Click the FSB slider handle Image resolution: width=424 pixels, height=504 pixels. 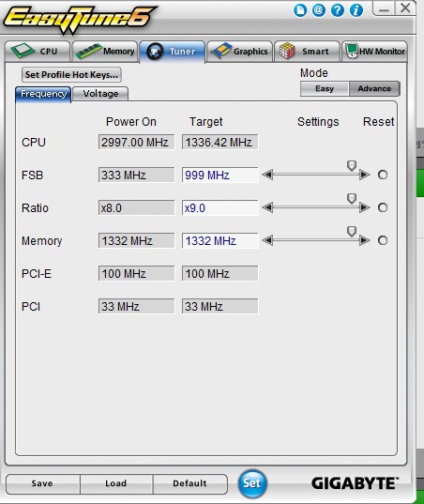click(352, 166)
